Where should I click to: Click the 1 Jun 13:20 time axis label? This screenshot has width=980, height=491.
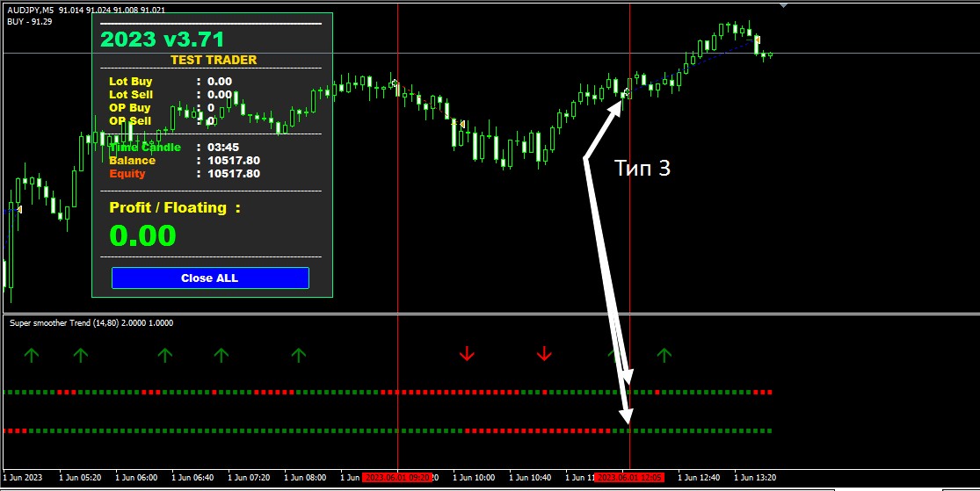pos(755,477)
